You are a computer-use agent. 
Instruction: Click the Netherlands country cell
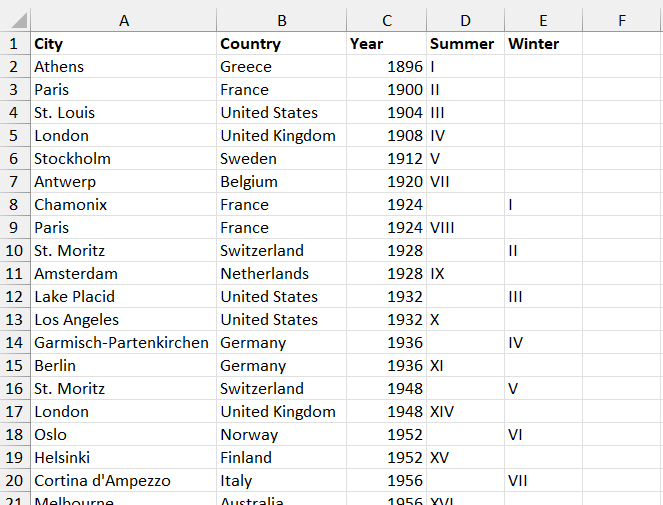[281, 274]
